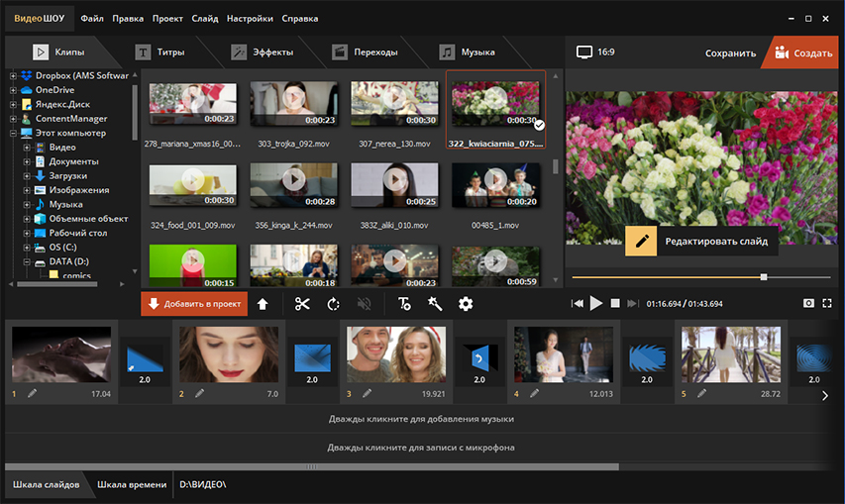Expand the Dropbox tree node
The image size is (845, 504).
click(13, 76)
